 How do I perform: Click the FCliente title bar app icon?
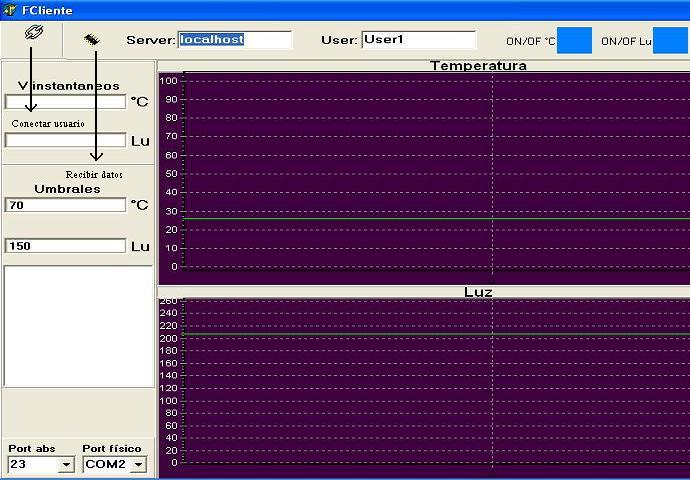coord(10,10)
